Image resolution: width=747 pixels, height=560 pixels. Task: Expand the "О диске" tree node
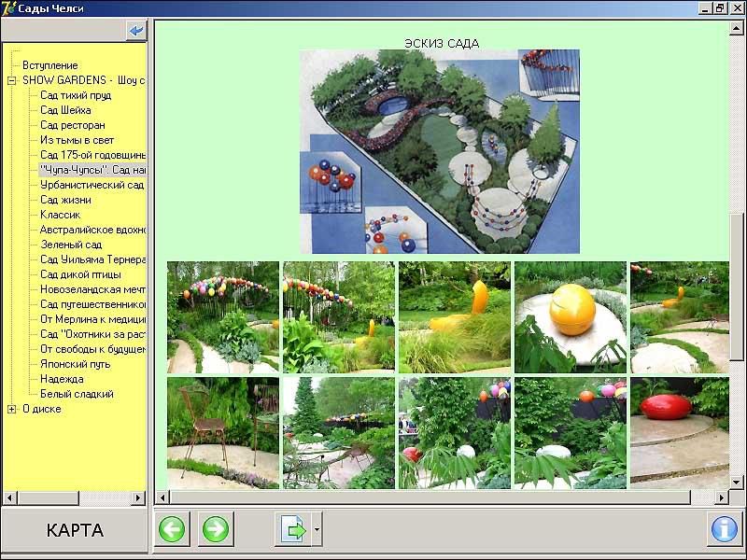tap(12, 409)
